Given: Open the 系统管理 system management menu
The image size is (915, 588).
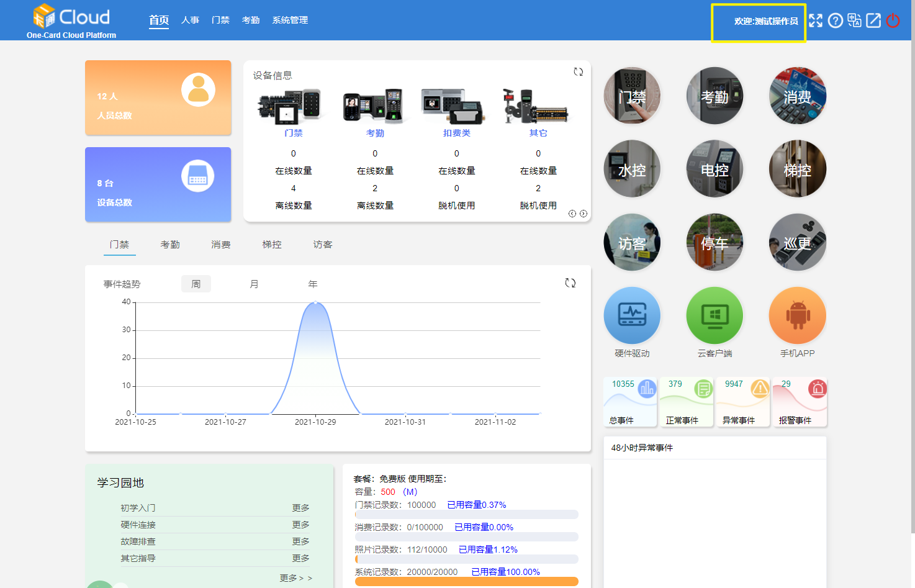Looking at the screenshot, I should (290, 20).
